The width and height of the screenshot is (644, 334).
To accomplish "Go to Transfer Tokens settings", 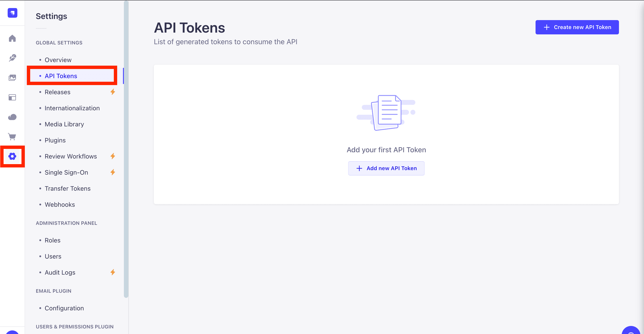I will 68,188.
